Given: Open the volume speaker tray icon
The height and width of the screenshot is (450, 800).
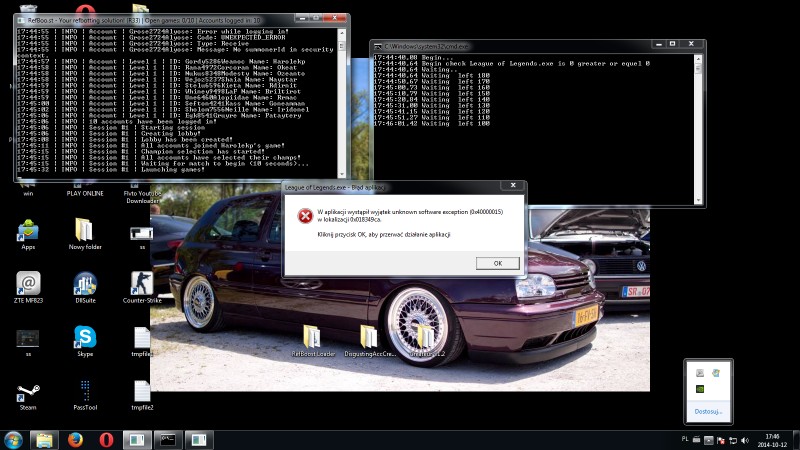Looking at the screenshot, I should [745, 440].
